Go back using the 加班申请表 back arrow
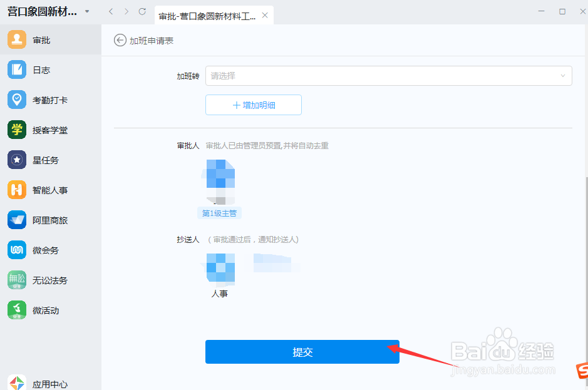Screen dimensions: 588x390 [x=119, y=39]
